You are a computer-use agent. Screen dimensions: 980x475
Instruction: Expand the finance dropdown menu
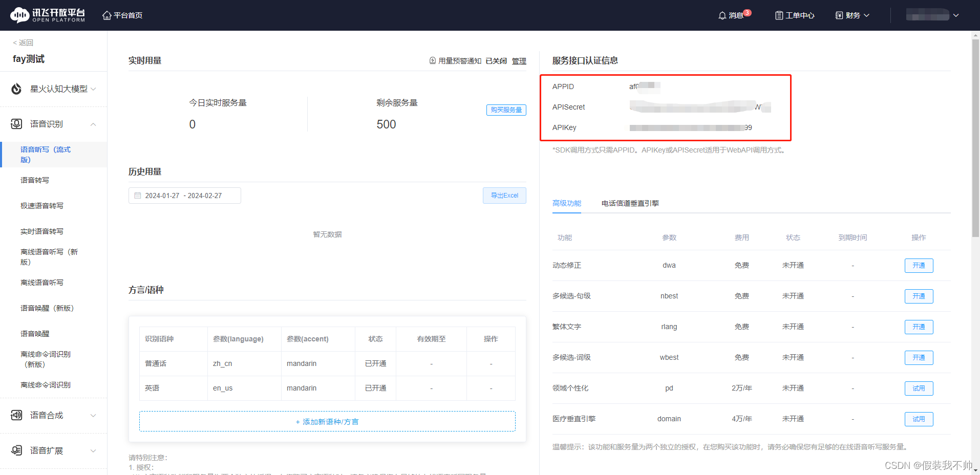(x=866, y=15)
